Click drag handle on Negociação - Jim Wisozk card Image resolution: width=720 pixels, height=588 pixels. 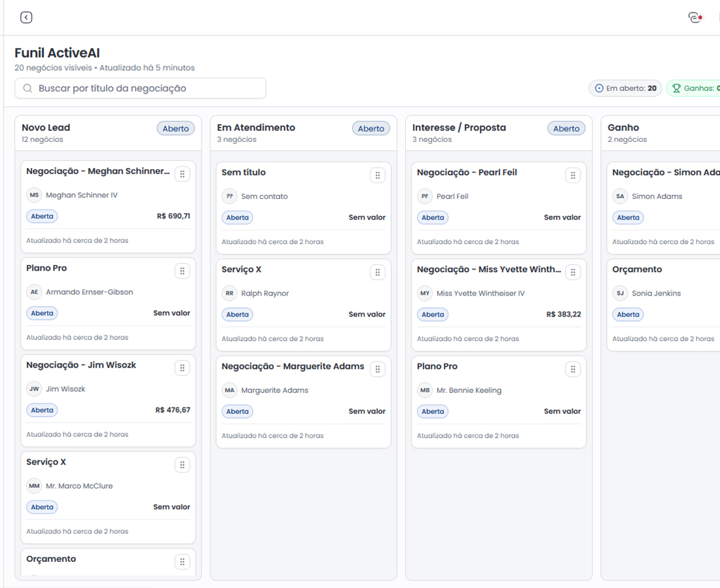(x=182, y=368)
